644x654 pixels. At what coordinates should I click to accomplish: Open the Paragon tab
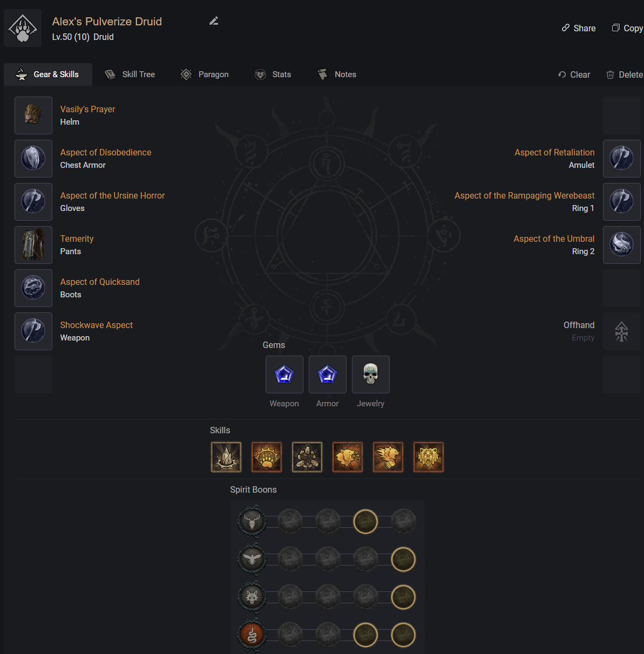(205, 74)
